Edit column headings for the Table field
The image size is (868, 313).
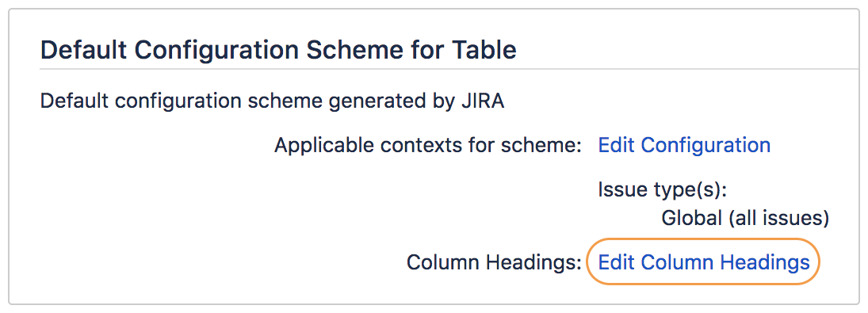coord(704,262)
